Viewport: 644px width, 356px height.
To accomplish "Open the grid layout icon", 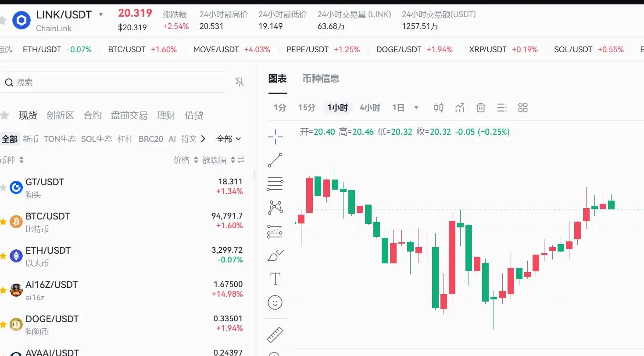I will point(523,108).
